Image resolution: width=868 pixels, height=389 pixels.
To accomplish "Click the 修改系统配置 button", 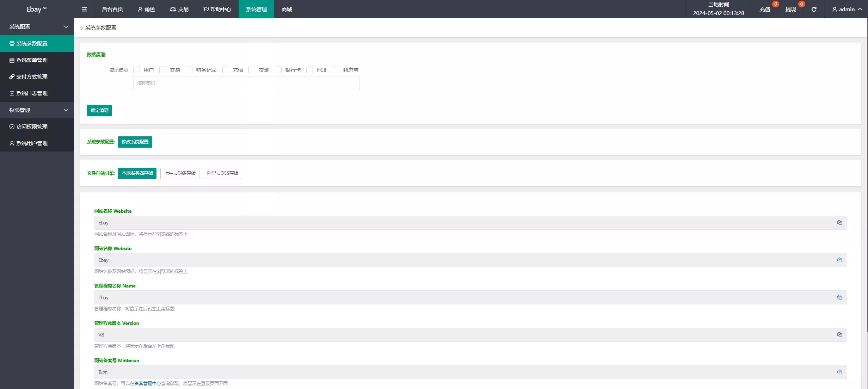I will click(x=135, y=142).
